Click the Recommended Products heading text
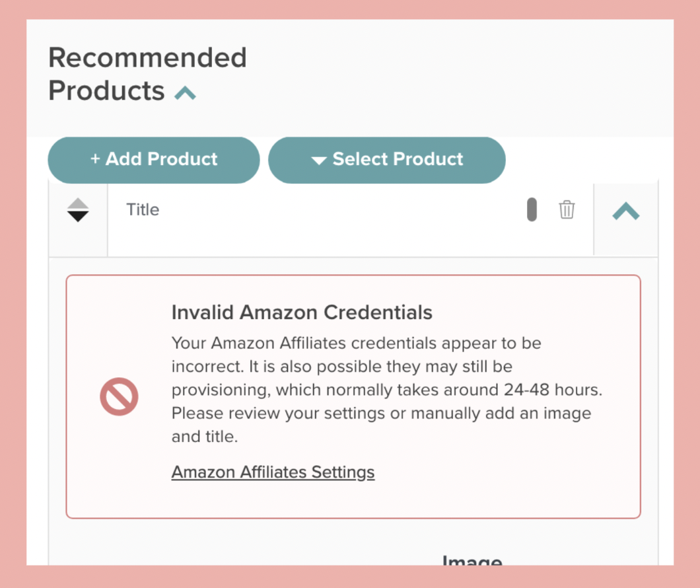Viewport: 700px width, 588px height. [147, 73]
